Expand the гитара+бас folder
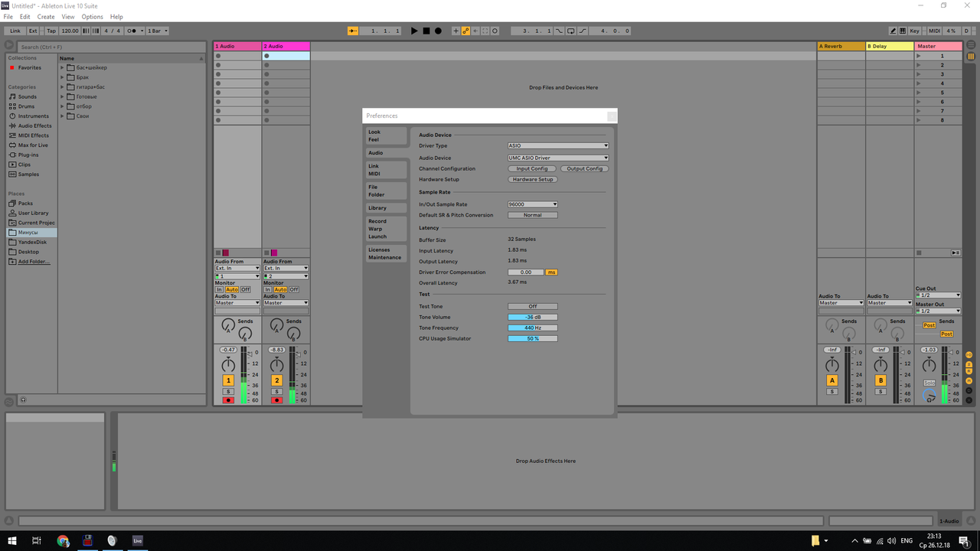The image size is (980, 551). click(x=62, y=87)
